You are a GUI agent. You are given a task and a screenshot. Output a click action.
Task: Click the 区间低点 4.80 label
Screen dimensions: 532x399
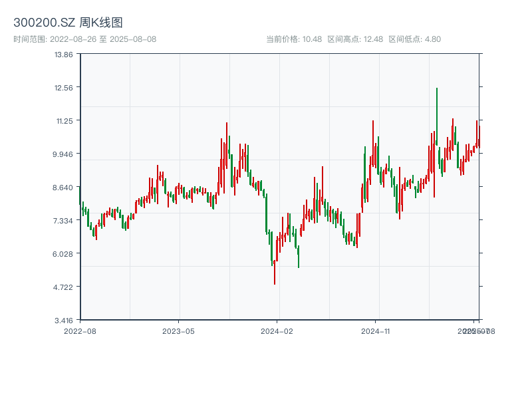pos(414,39)
